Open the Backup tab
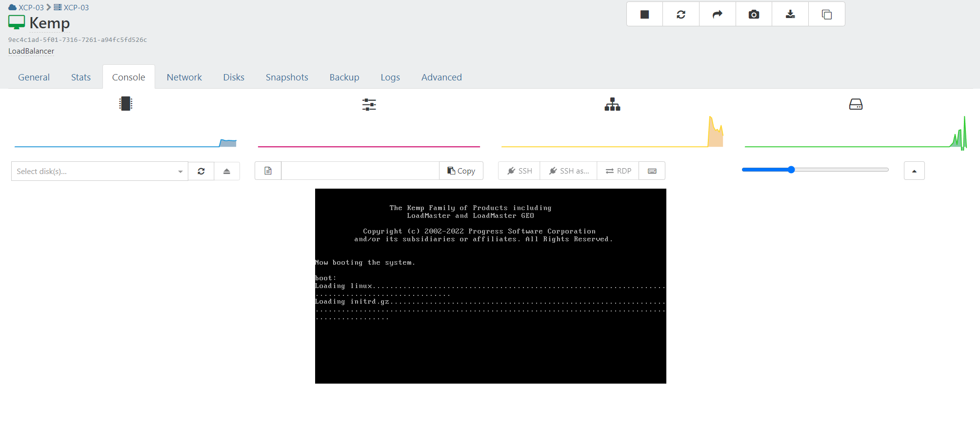 click(344, 77)
